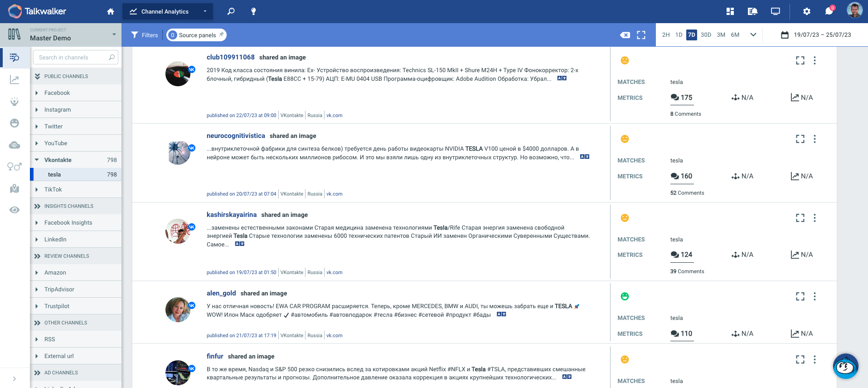Expand neurocognitivistica post to fullscreen
Image resolution: width=868 pixels, height=388 pixels.
pyautogui.click(x=800, y=139)
